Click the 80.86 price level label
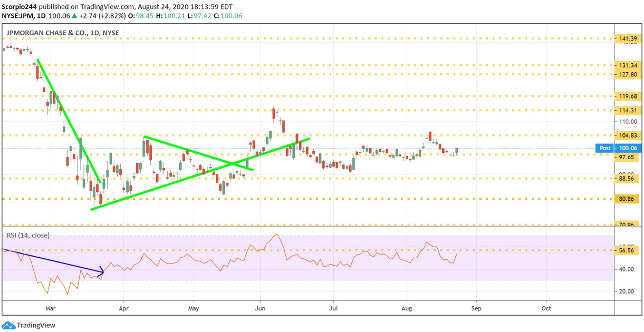644x332 pixels. [x=627, y=199]
